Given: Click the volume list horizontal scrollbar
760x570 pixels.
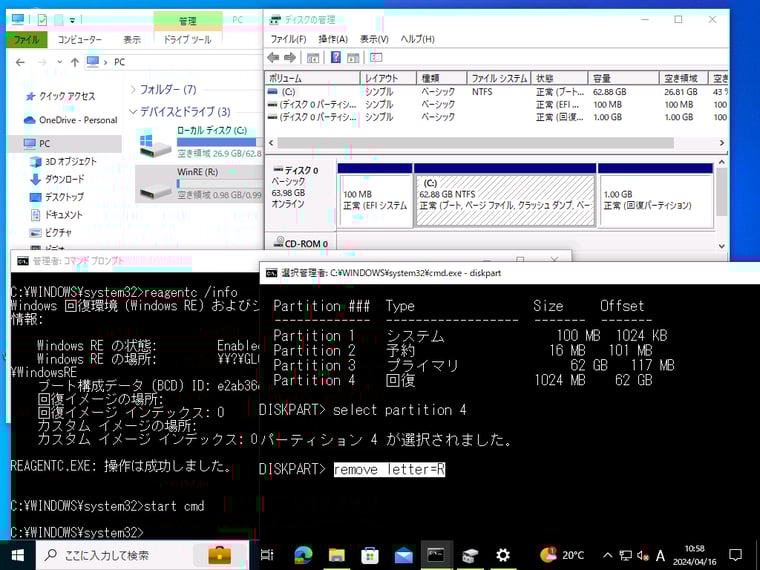Looking at the screenshot, I should click(475, 143).
